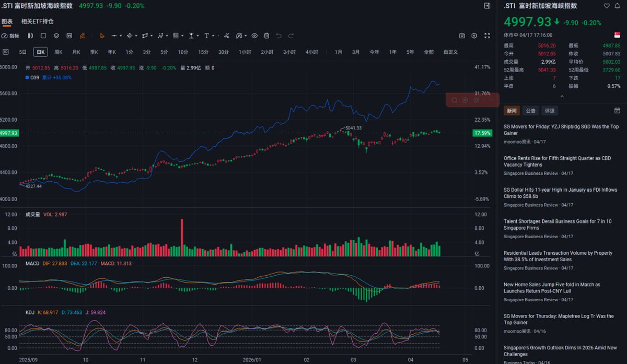
Task: Click the square layout icon in toolbar
Action: (x=43, y=36)
